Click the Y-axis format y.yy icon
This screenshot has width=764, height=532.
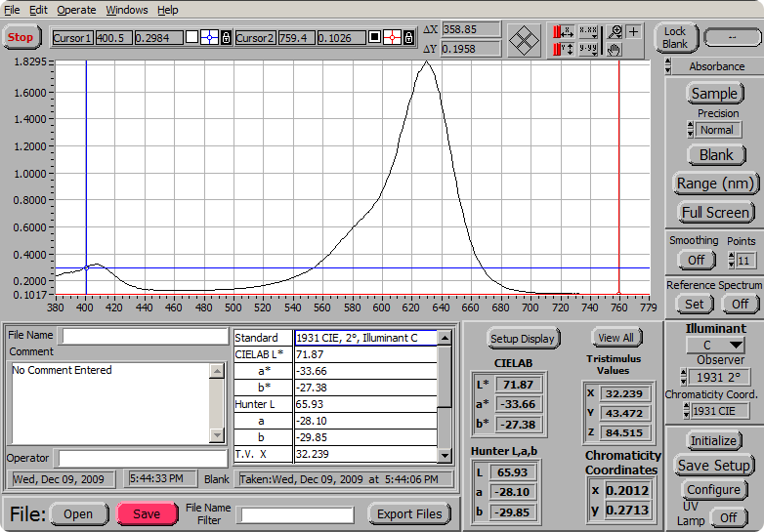(x=588, y=49)
